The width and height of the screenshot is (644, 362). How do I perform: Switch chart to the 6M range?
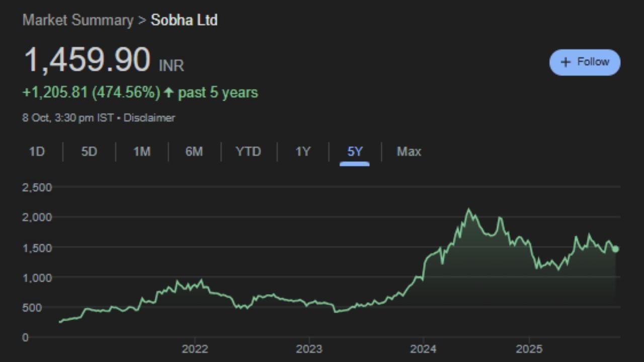(x=194, y=151)
